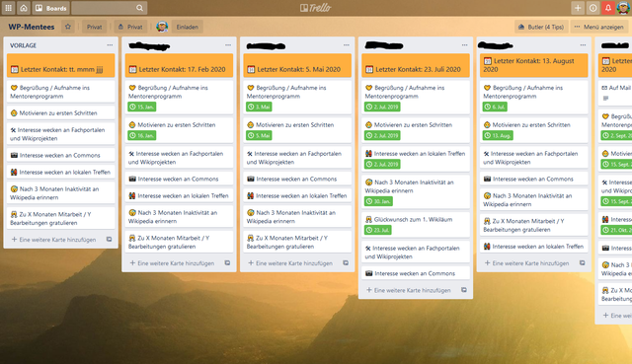Viewport: 632px width, 364px height.
Task: Click template icon in 13. August list
Action: [582, 263]
